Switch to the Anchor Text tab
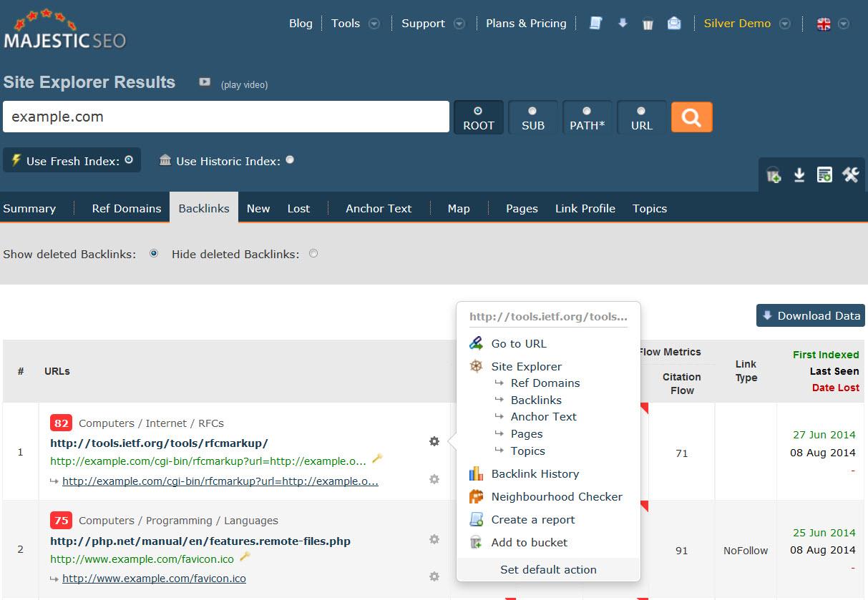The height and width of the screenshot is (600, 868). [379, 208]
